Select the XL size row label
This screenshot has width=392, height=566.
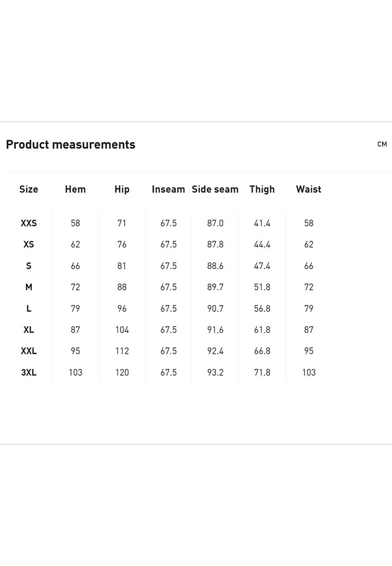pyautogui.click(x=28, y=330)
